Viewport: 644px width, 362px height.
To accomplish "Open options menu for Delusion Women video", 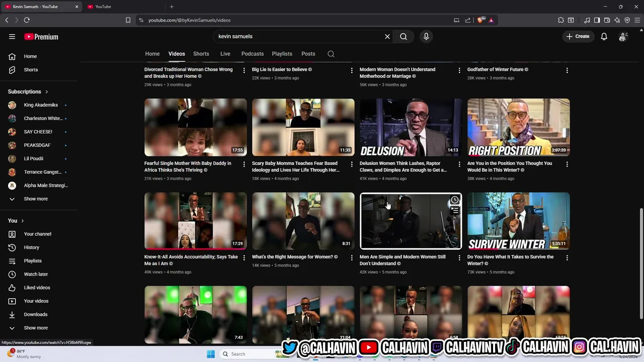I will [459, 164].
